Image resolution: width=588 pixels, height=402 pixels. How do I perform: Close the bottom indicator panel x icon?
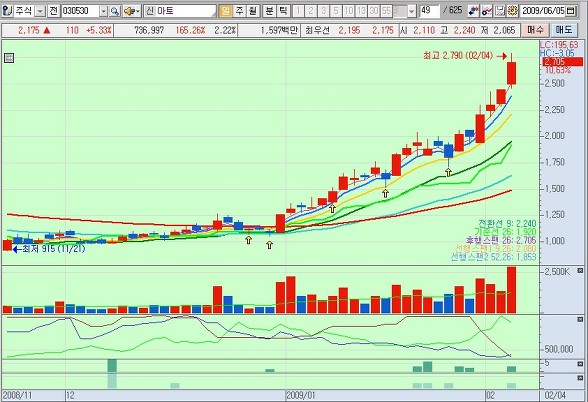580,378
